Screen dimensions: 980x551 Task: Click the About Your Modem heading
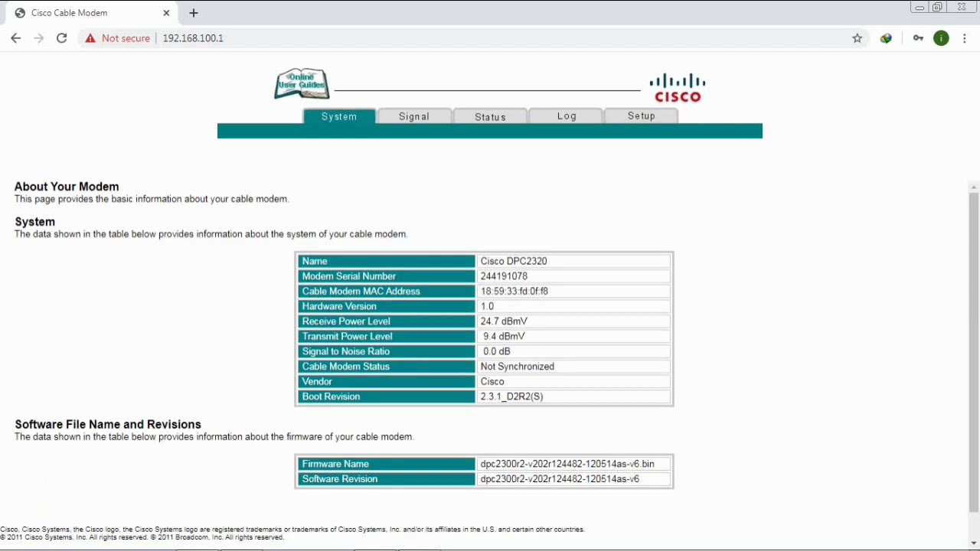67,187
